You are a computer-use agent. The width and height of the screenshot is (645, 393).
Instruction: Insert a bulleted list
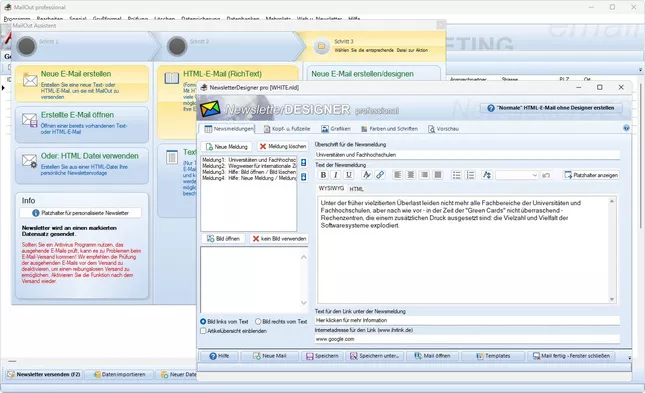456,175
